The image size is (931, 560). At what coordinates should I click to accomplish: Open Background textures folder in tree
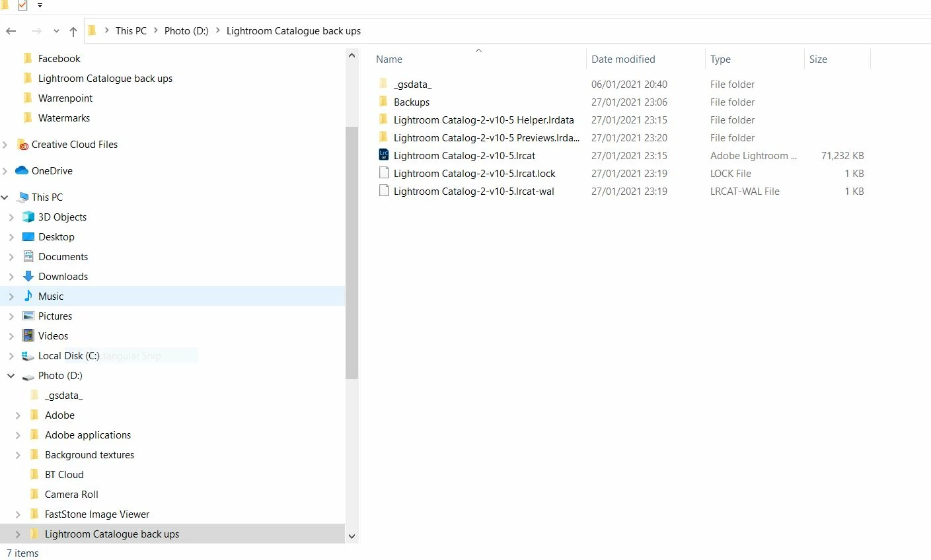(89, 455)
